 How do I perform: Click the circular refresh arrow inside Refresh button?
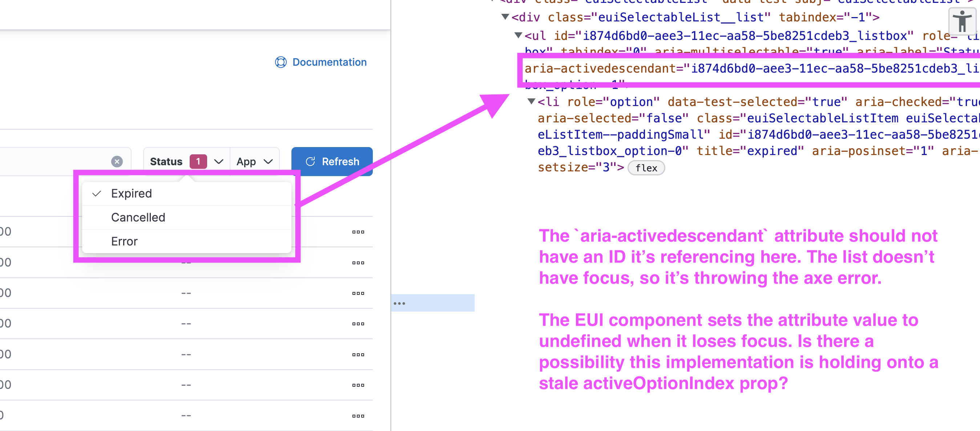(x=310, y=161)
